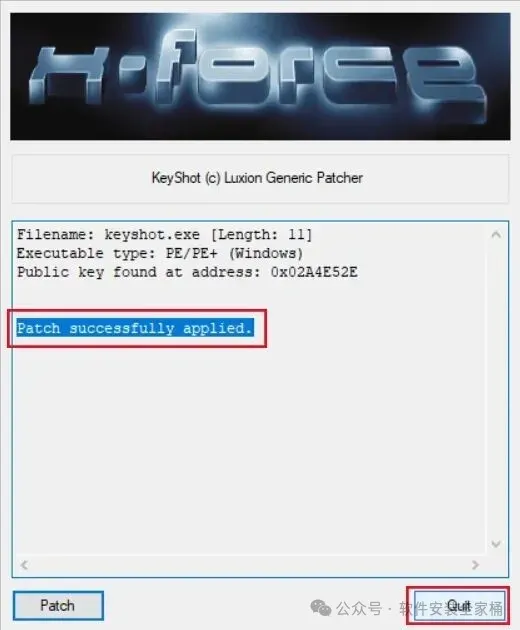The image size is (520, 630).
Task: Click the log box scroll-down arrow
Action: [496, 544]
